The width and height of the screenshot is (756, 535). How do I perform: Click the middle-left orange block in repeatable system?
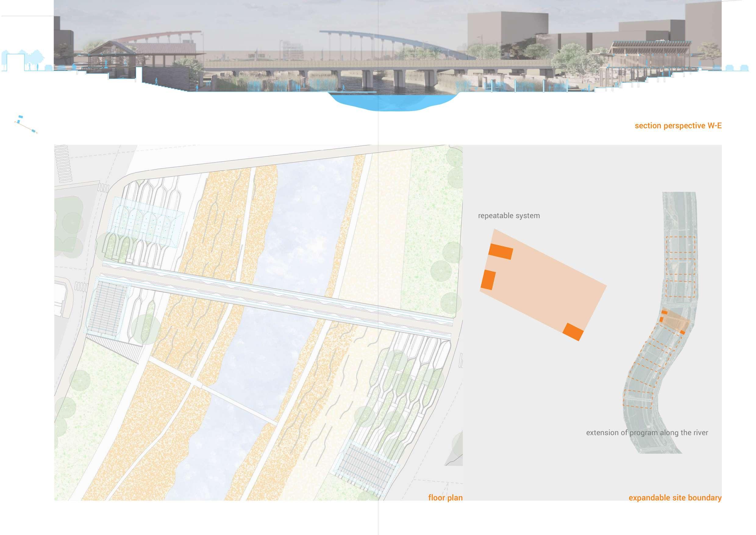coord(488,280)
